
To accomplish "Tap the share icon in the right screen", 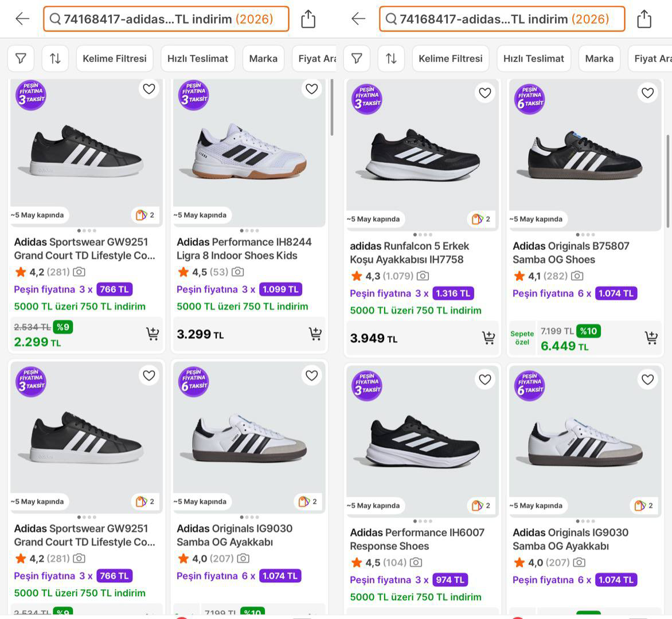I will coord(644,19).
